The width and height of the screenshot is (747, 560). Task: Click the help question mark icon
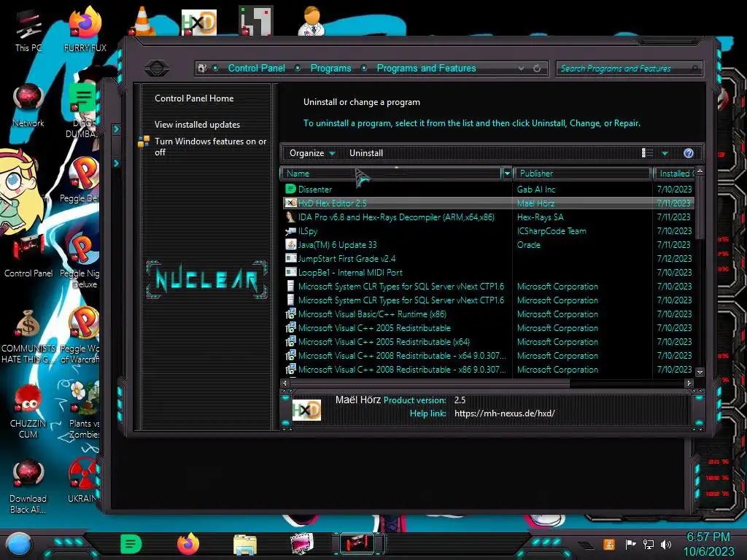689,153
